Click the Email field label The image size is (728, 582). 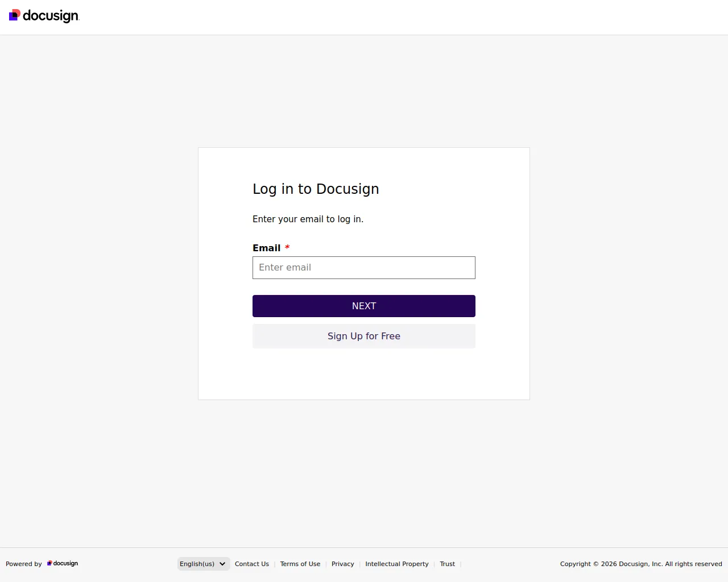(267, 248)
